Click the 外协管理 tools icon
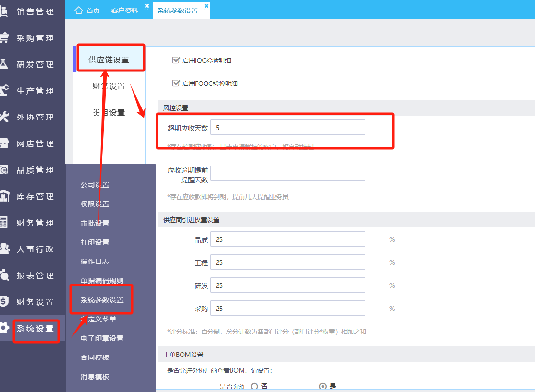The width and height of the screenshot is (535, 392). (4, 117)
